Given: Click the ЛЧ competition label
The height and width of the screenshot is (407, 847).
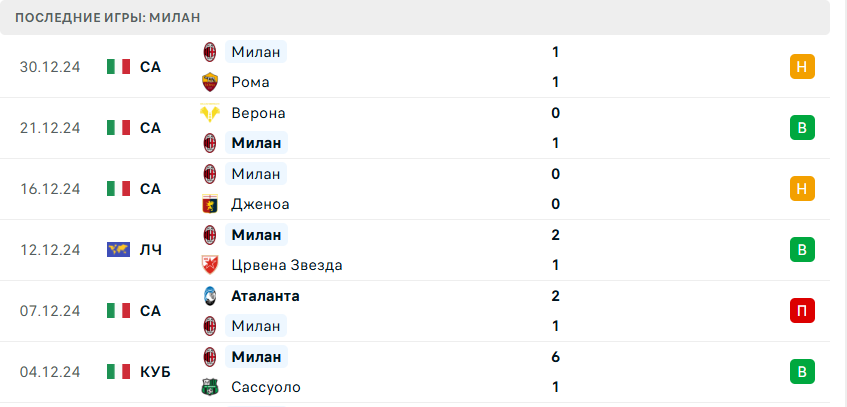Looking at the screenshot, I should pyautogui.click(x=151, y=250).
